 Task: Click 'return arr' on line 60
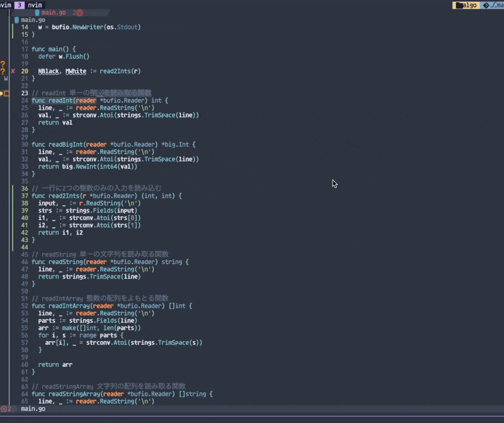[x=55, y=365]
